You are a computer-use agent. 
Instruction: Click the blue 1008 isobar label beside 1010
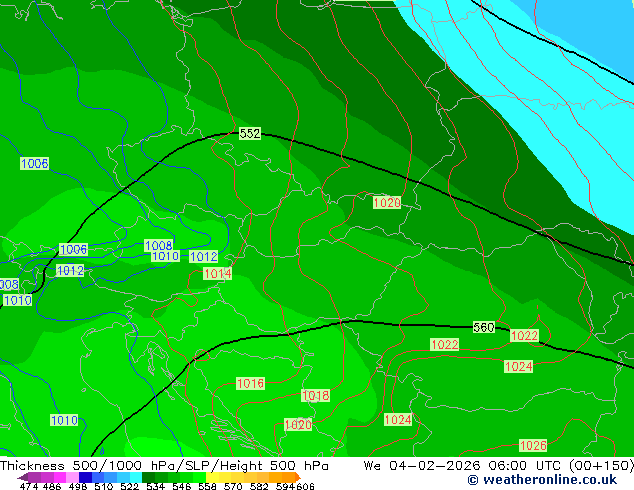coord(158,245)
